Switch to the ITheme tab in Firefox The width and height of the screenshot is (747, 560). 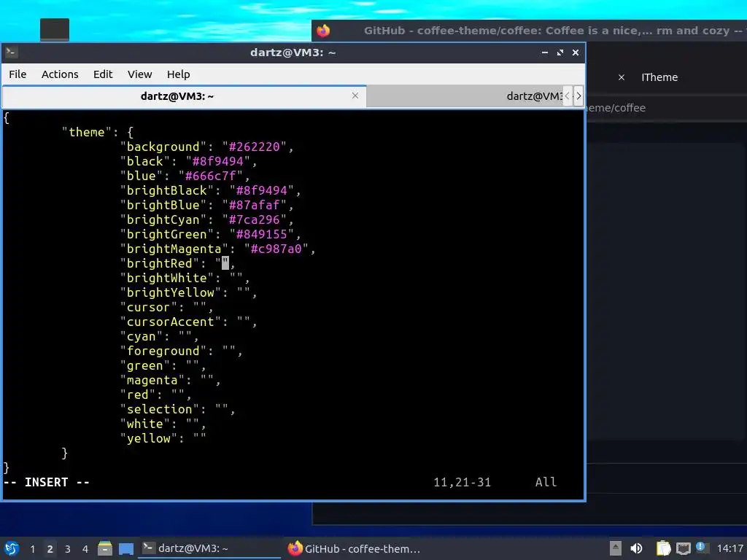click(x=659, y=77)
